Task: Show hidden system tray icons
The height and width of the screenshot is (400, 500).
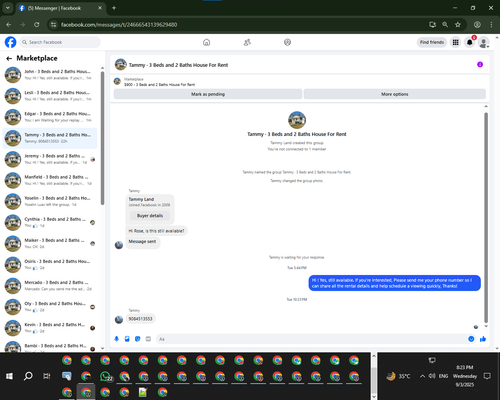Action: pos(422,376)
